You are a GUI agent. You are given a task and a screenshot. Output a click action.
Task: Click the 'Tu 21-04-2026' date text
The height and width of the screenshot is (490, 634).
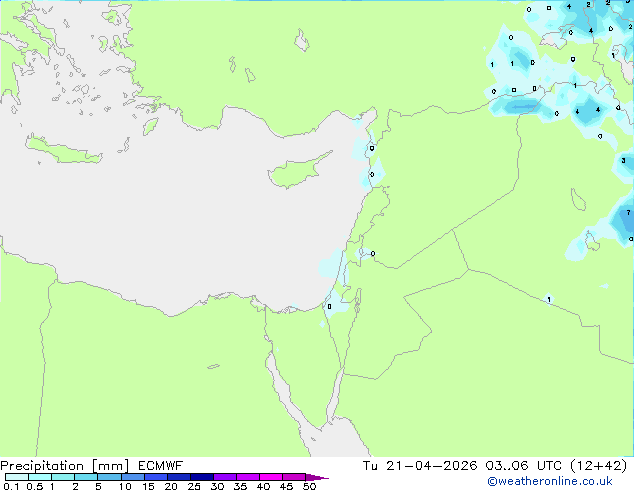(420, 466)
